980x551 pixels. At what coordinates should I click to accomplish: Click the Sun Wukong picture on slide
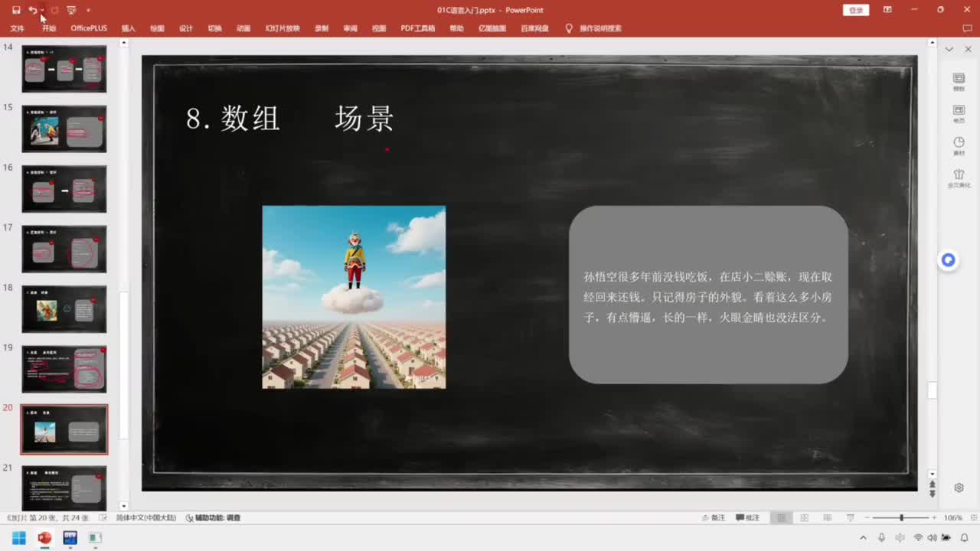[x=354, y=297]
